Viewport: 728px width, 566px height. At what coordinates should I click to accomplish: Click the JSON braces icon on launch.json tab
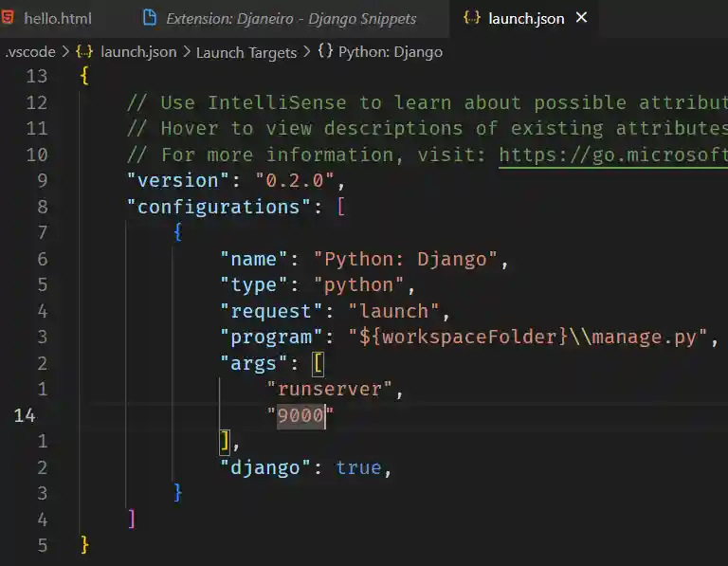[471, 18]
